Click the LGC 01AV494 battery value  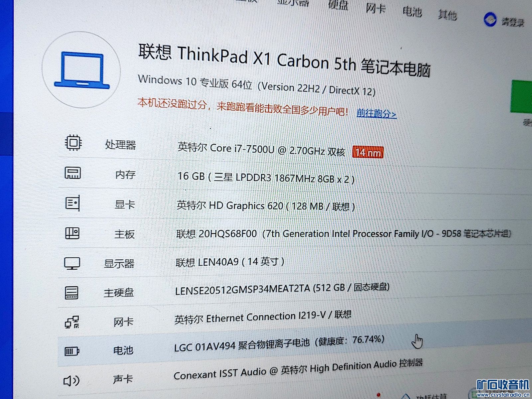[x=279, y=343]
